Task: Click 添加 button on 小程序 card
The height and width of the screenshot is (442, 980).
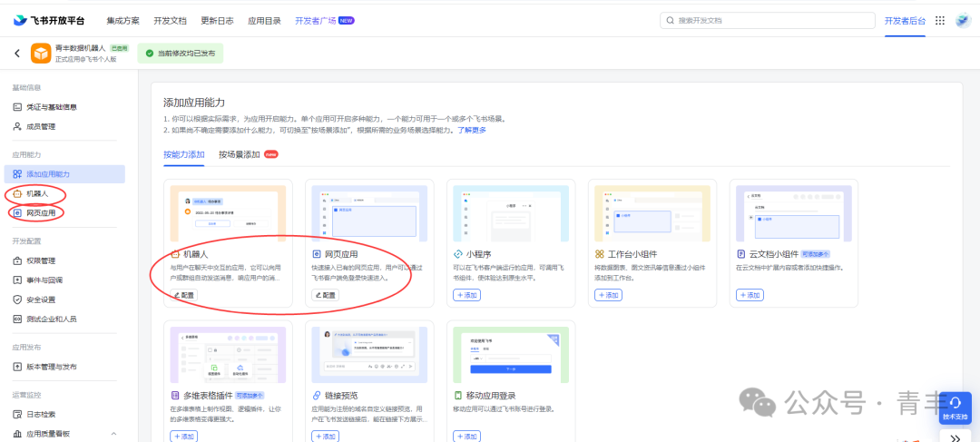Action: click(467, 294)
